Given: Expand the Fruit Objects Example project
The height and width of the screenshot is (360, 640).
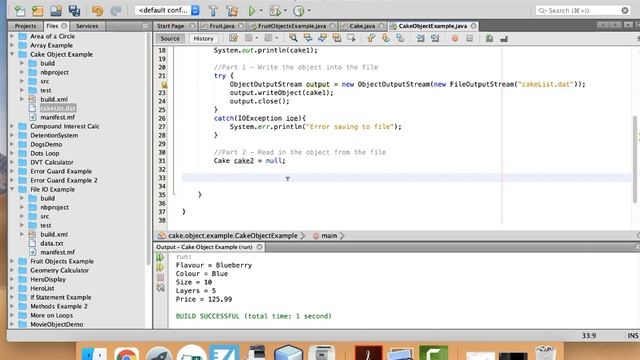Looking at the screenshot, I should pyautogui.click(x=12, y=261).
